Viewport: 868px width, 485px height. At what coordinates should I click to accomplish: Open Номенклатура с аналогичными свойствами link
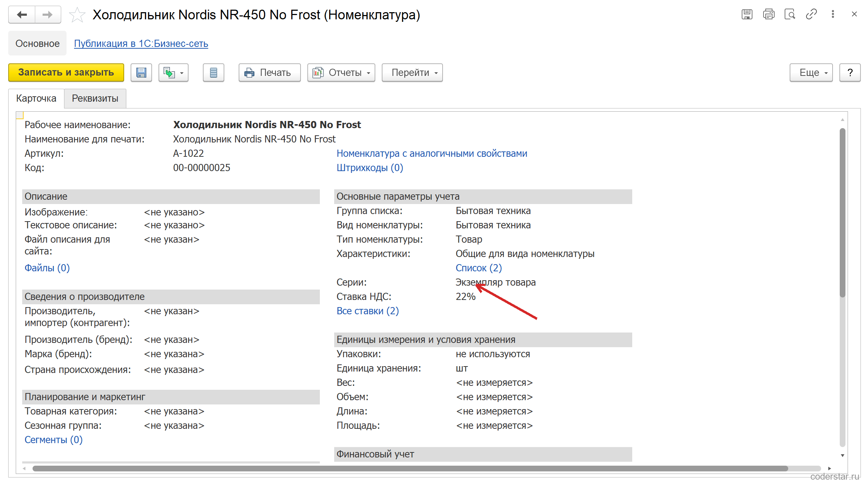click(432, 154)
